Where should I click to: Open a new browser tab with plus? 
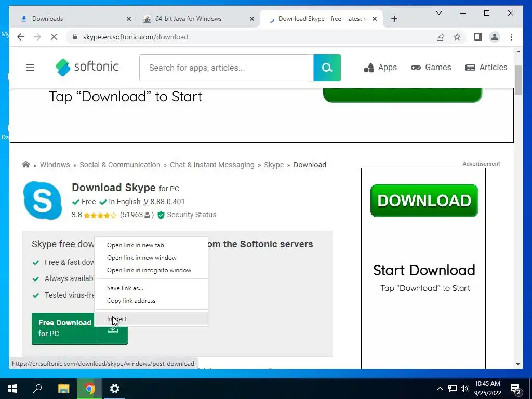pyautogui.click(x=394, y=19)
